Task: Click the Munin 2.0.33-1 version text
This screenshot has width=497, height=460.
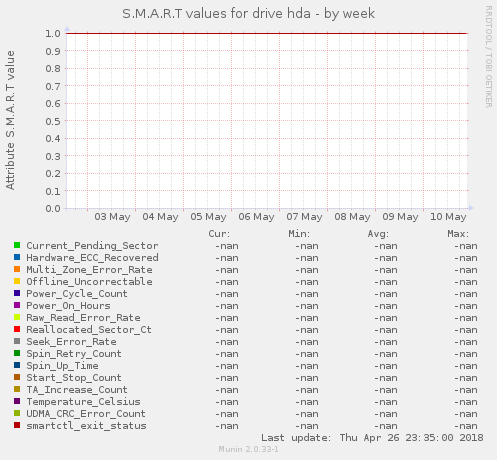Action: tap(248, 449)
